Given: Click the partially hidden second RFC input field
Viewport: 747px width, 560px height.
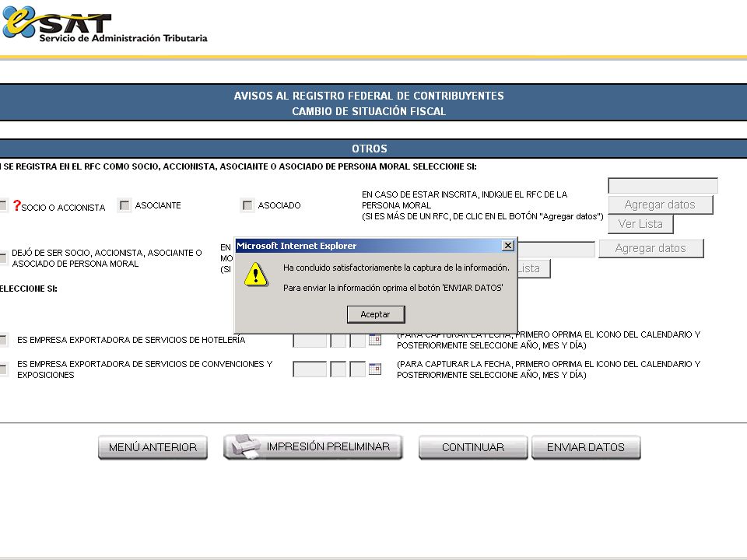Looking at the screenshot, I should point(556,249).
